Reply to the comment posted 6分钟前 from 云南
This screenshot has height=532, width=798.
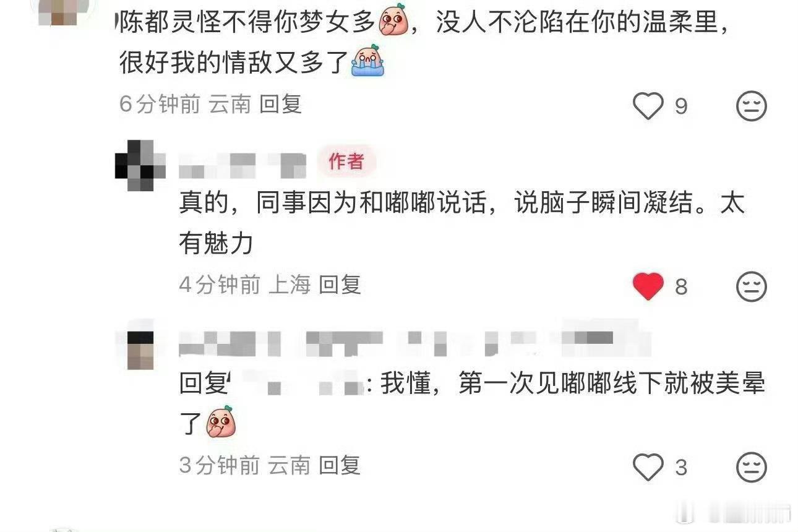pos(280,105)
